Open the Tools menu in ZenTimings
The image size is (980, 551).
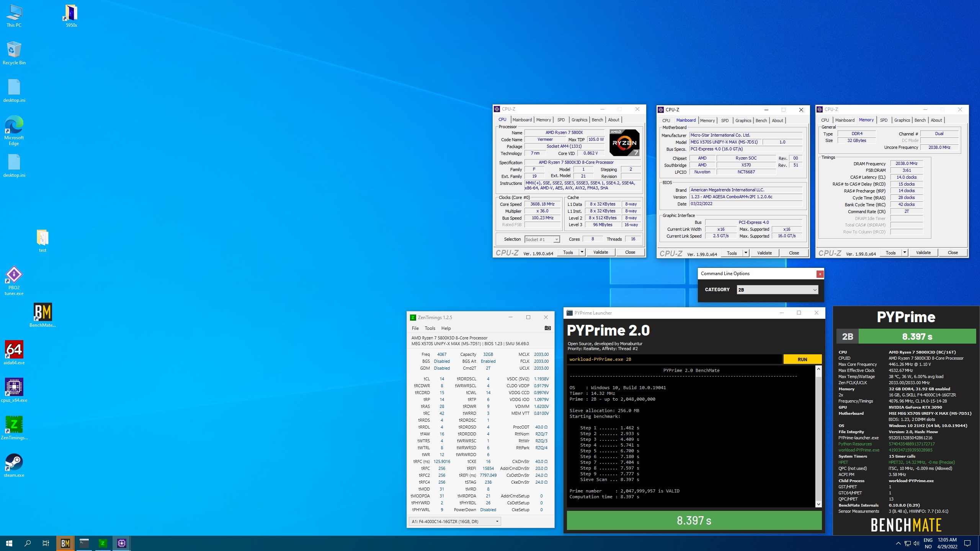(x=430, y=328)
